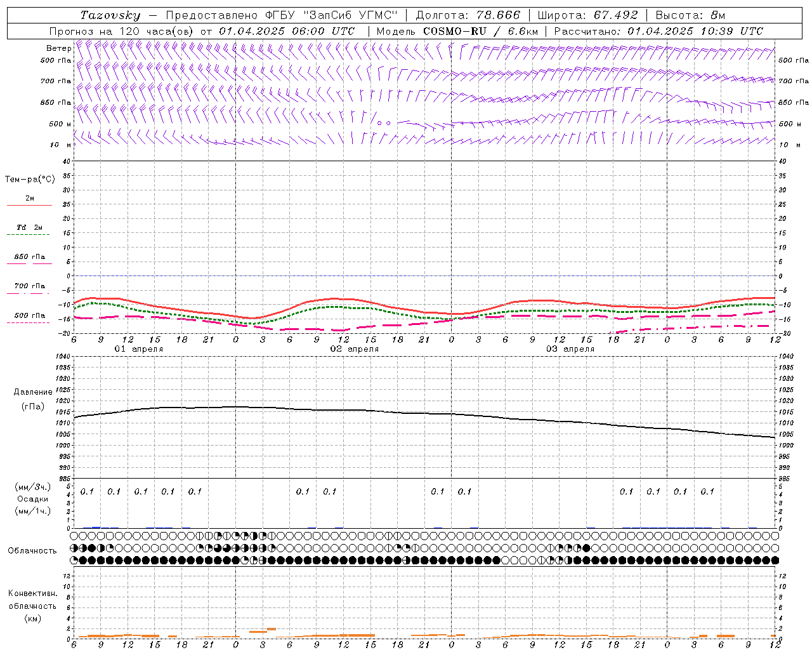Viewport: 812px width, 650px height.
Task: Click the "(км)" unit label
Action: (33, 618)
